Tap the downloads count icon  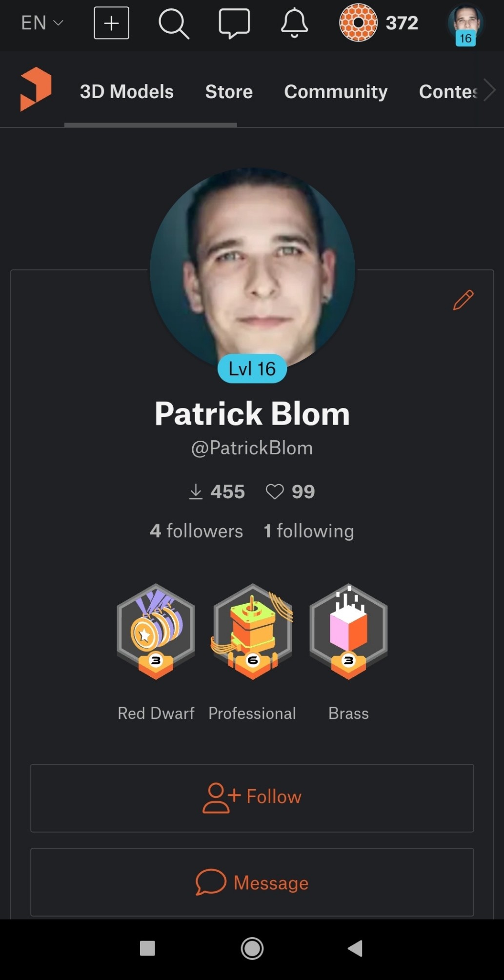point(196,491)
